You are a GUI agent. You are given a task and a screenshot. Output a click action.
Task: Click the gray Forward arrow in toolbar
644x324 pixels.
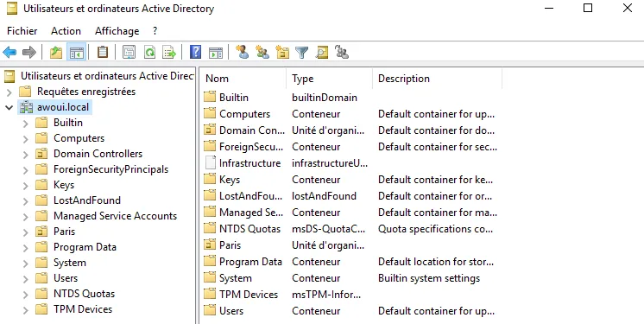coord(29,52)
